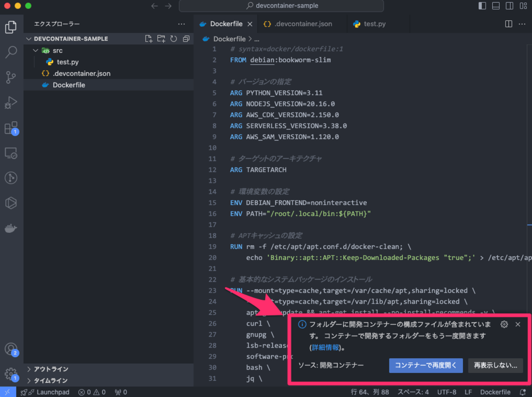Viewport: 532px width, 397px height.
Task: Open the 詳細情報 link
Action: click(325, 348)
